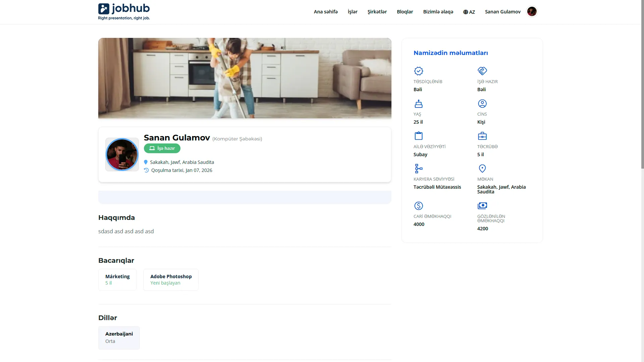
Task: Click the hierarchy icon above Karyera səviyyəsi
Action: 419,168
